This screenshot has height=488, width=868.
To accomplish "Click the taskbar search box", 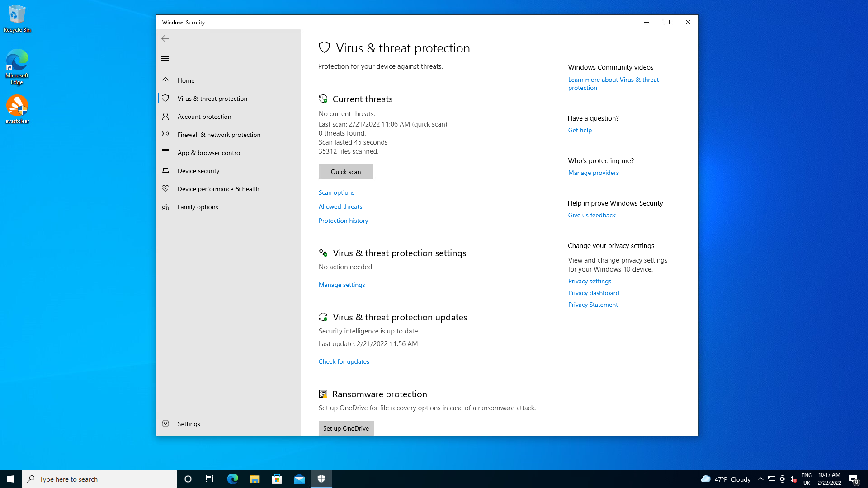I will click(99, 479).
